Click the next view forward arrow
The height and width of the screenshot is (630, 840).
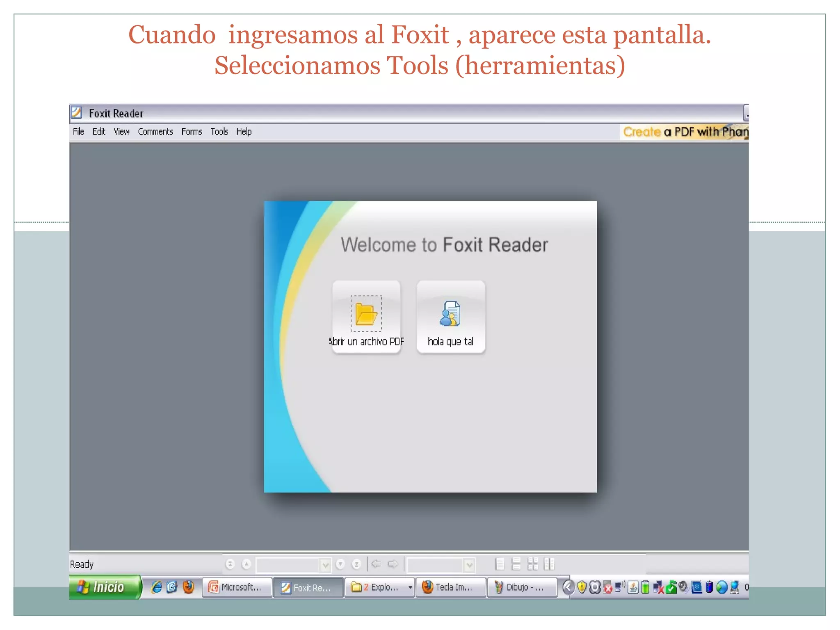click(393, 564)
